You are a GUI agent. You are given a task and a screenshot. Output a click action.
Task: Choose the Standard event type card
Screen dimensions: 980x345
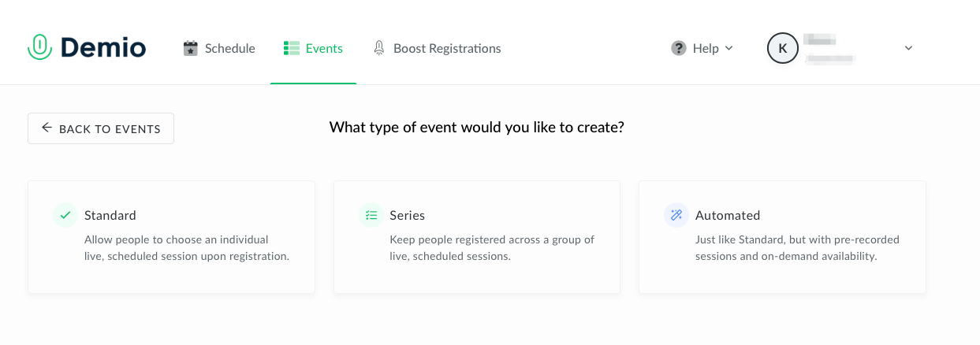coord(171,237)
